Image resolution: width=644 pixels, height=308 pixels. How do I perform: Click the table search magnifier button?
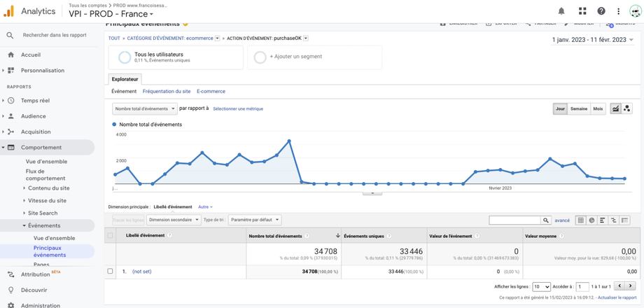click(546, 220)
